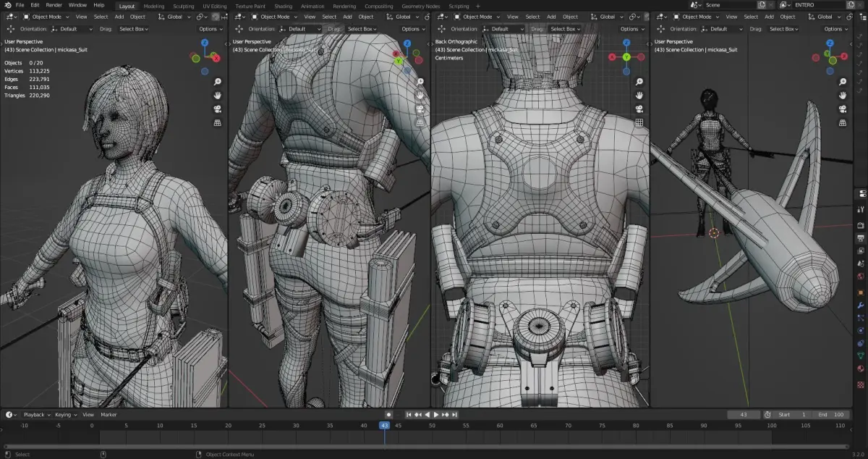Toggle auto keying record button in the timeline
This screenshot has height=459, width=868.
tap(388, 414)
